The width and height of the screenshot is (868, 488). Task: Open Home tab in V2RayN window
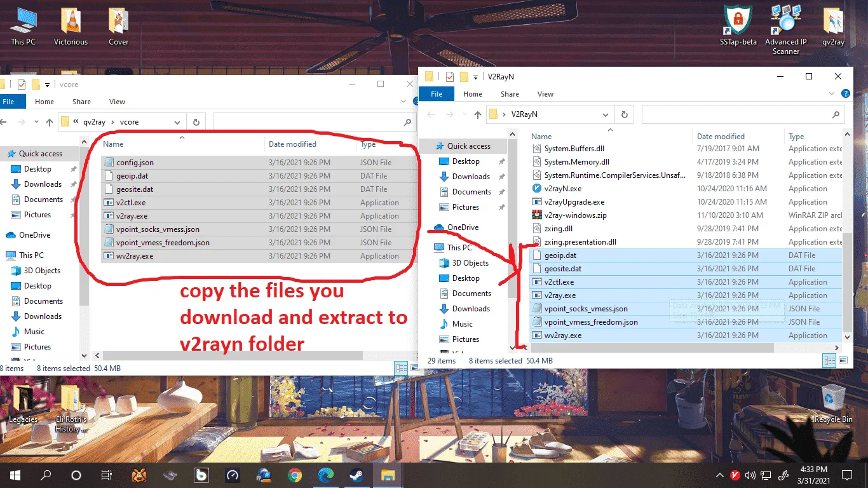[x=473, y=94]
